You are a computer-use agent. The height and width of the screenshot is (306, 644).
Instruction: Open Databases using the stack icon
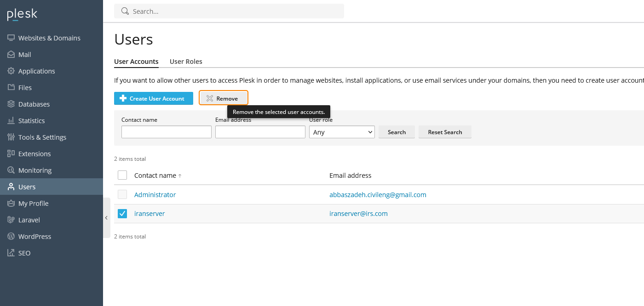(11, 104)
